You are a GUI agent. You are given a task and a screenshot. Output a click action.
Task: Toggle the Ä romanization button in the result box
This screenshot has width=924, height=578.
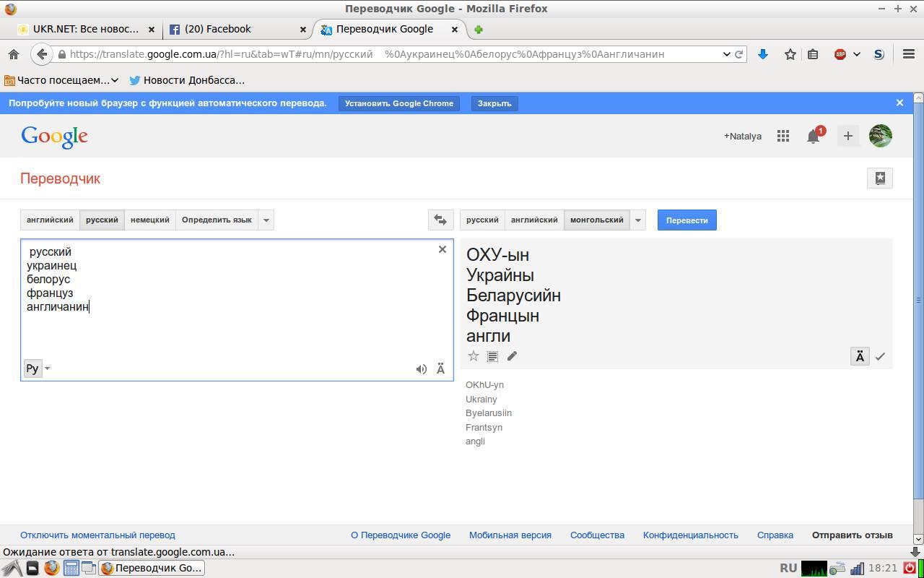(860, 356)
